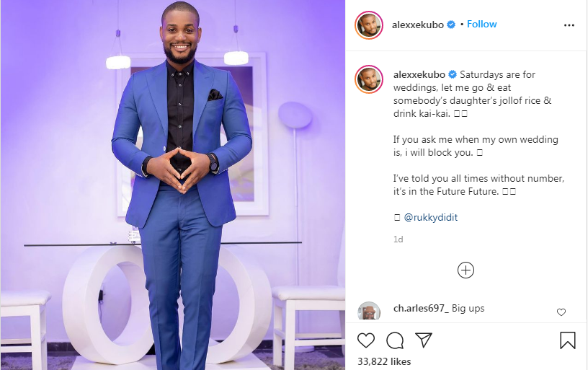Viewport: 588px width, 370px height.
Task: Click the blue suit post photo
Action: tap(173, 185)
